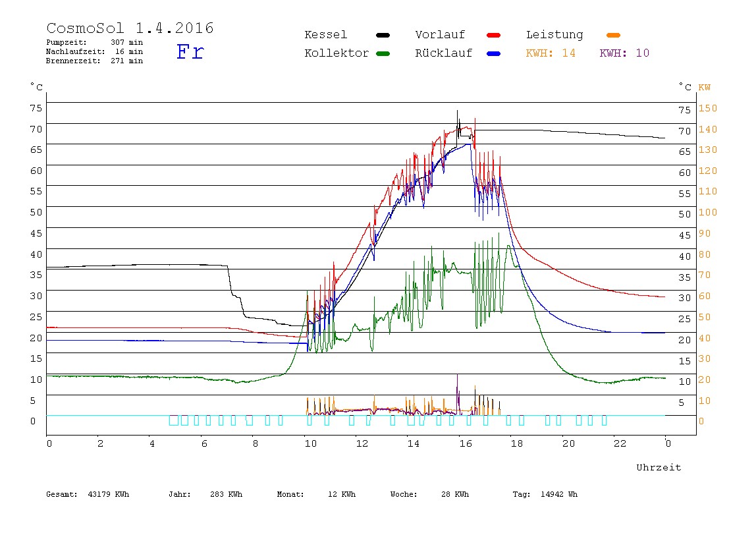
Task: Click the "Monat: 12 KWh" value
Action: pyautogui.click(x=316, y=494)
